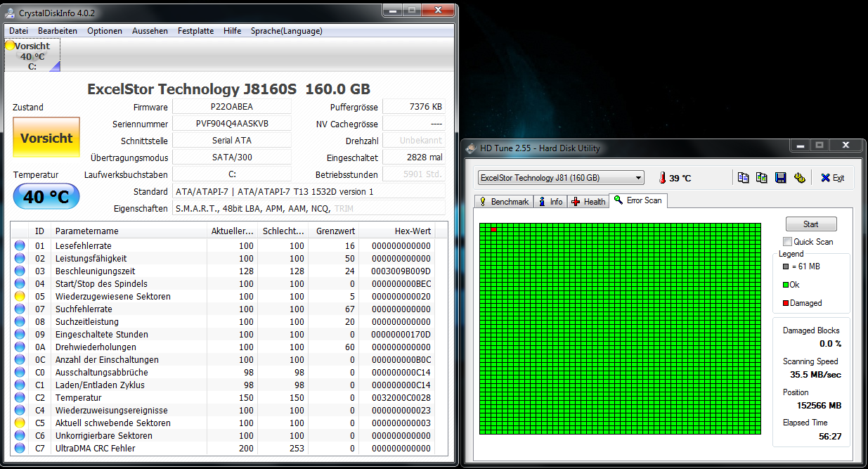The width and height of the screenshot is (868, 469).
Task: Click the Elapsed Time value 56:27
Action: point(830,437)
